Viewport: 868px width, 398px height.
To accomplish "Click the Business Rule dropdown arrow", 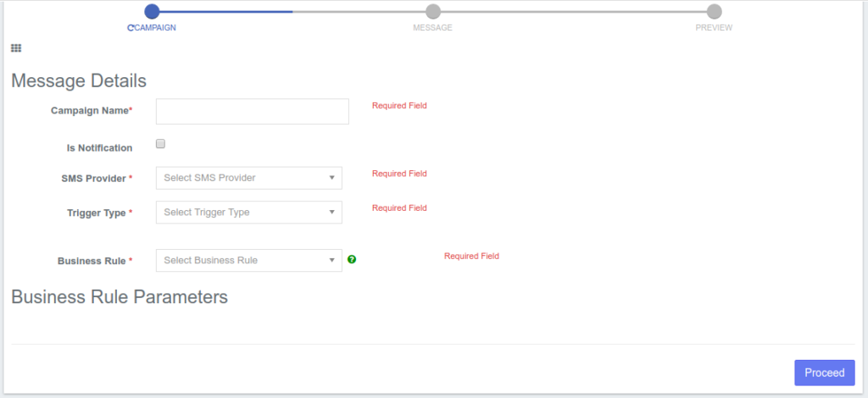I will point(332,260).
